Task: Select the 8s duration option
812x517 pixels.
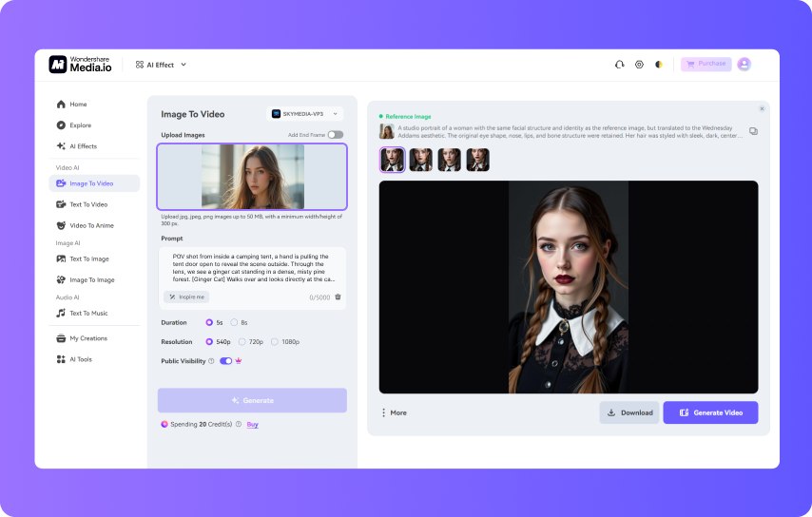Action: pos(234,322)
